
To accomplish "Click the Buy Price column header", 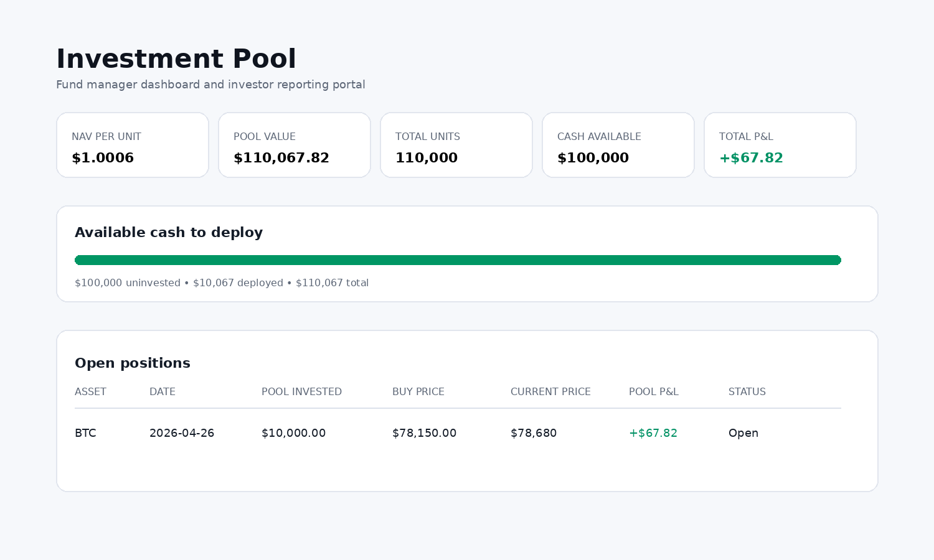I will 418,392.
